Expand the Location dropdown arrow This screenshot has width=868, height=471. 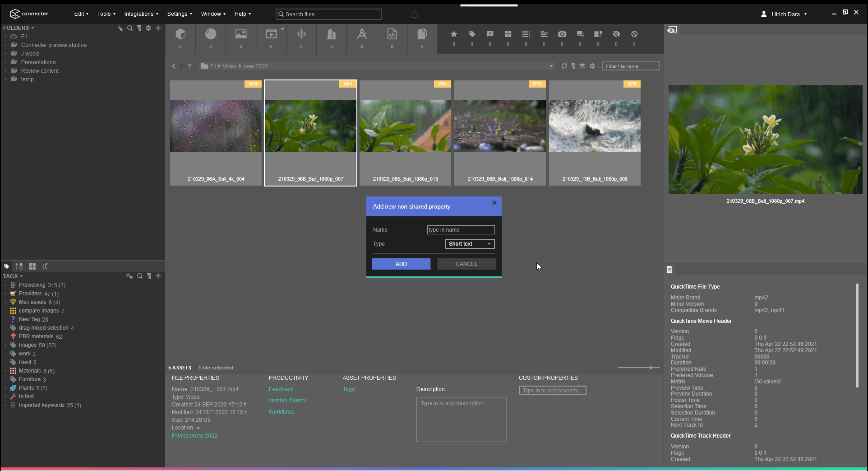click(198, 428)
